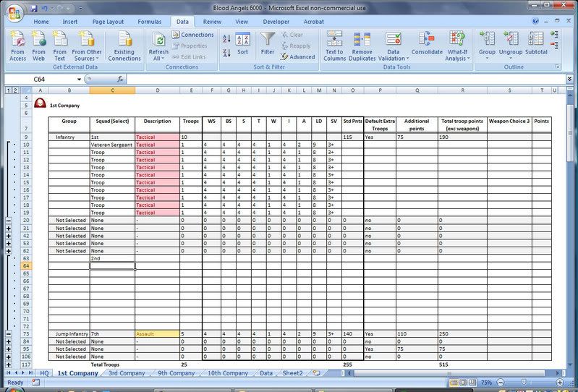Open the Data sheet tab
This screenshot has width=578, height=392.
[266, 373]
